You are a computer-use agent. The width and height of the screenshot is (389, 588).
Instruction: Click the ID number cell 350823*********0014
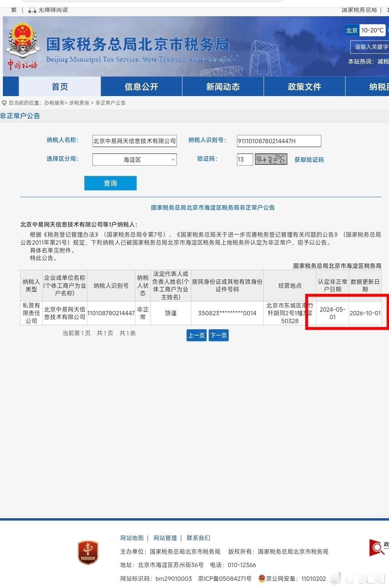click(x=227, y=313)
